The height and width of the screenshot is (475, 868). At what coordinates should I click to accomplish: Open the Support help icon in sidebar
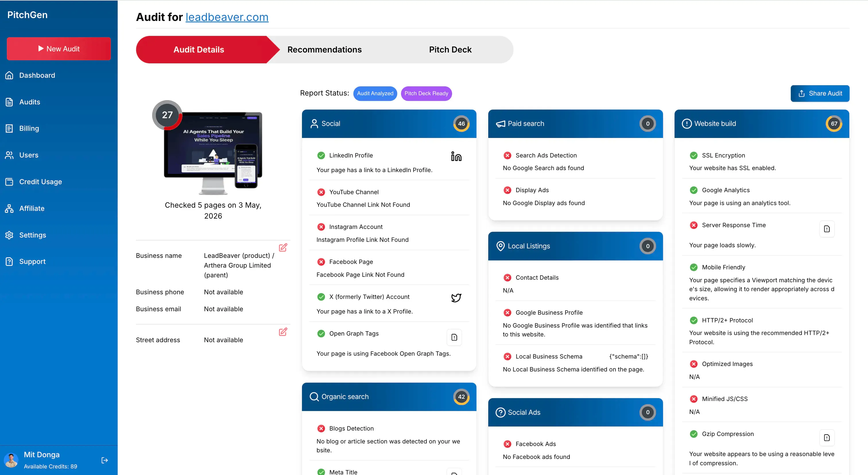[x=9, y=262]
